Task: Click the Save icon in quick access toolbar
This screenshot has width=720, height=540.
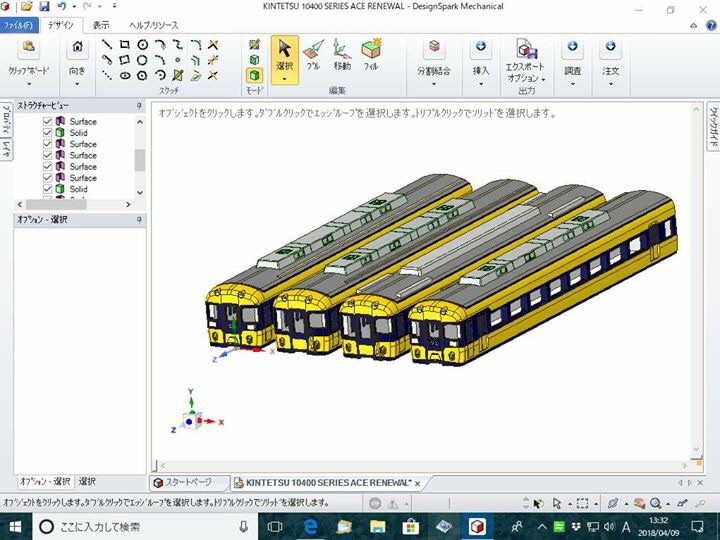Action: tap(44, 6)
